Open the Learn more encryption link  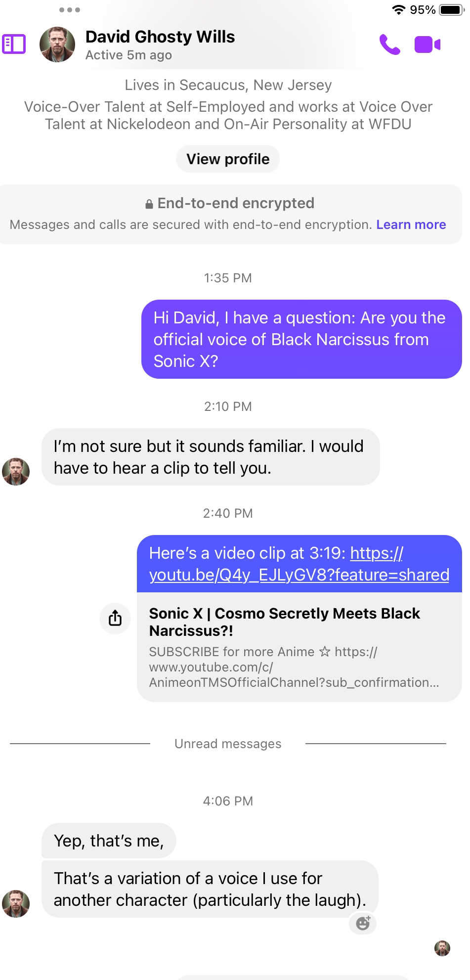(411, 224)
